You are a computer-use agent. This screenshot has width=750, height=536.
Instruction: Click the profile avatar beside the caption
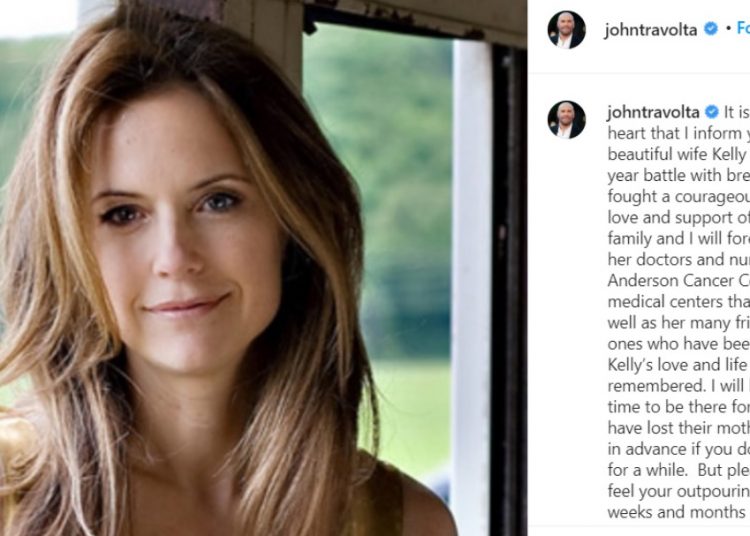point(566,120)
